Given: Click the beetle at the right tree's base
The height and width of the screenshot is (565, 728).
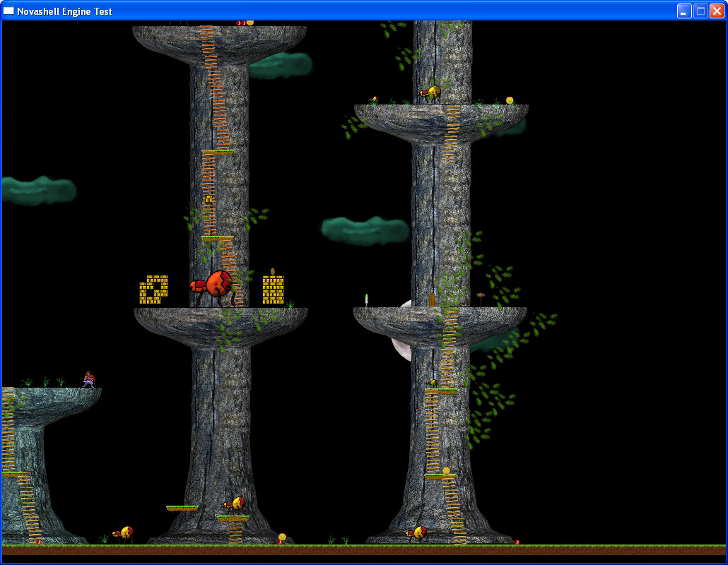Looking at the screenshot, I should (417, 533).
